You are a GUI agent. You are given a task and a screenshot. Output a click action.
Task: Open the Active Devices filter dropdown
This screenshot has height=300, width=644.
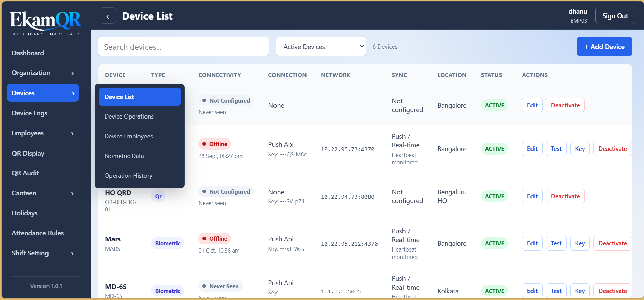click(321, 46)
